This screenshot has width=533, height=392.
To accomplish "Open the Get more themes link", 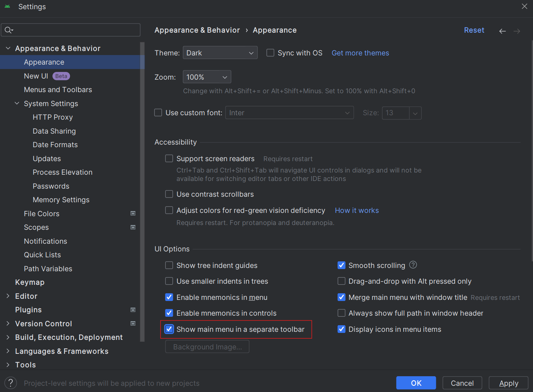I will pyautogui.click(x=360, y=53).
